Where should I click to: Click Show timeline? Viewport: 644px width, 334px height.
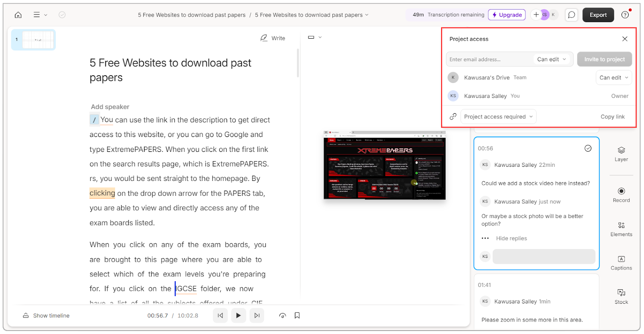click(x=46, y=315)
